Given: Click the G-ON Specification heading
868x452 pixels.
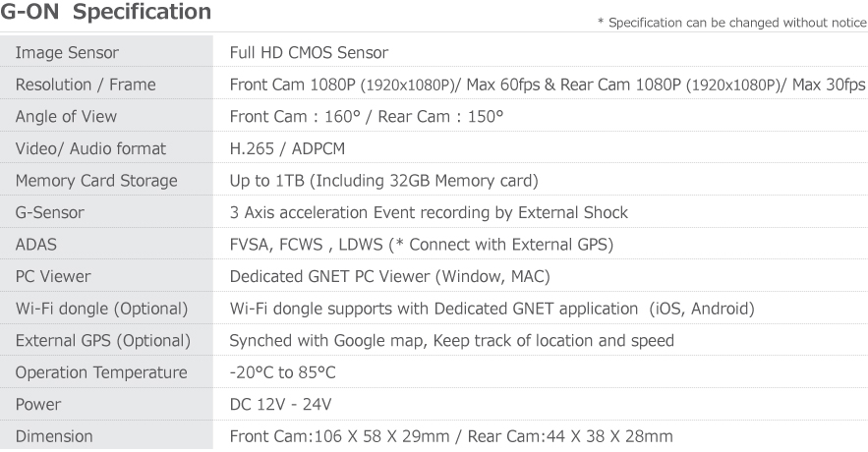Looking at the screenshot, I should click(106, 12).
